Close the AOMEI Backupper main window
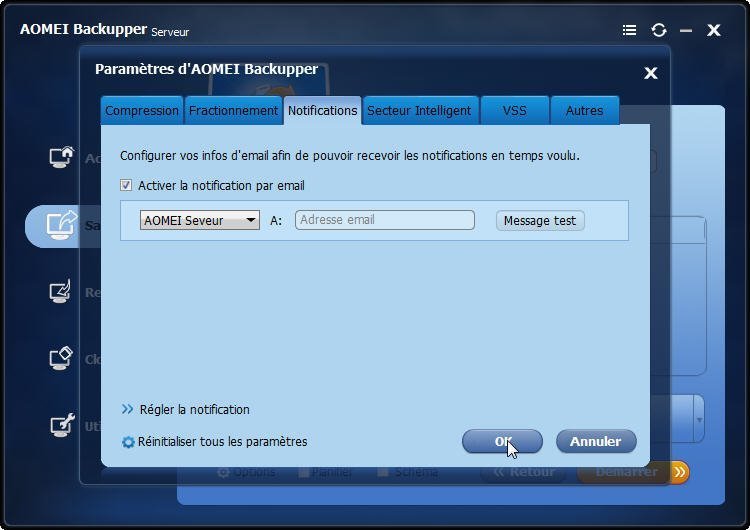Image resolution: width=750 pixels, height=530 pixels. coord(714,30)
